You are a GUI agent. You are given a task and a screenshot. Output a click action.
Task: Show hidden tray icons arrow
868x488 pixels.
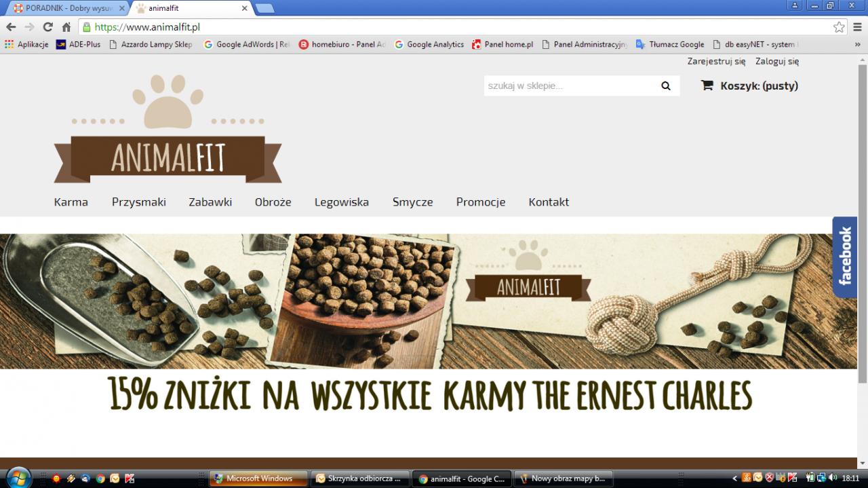point(735,478)
